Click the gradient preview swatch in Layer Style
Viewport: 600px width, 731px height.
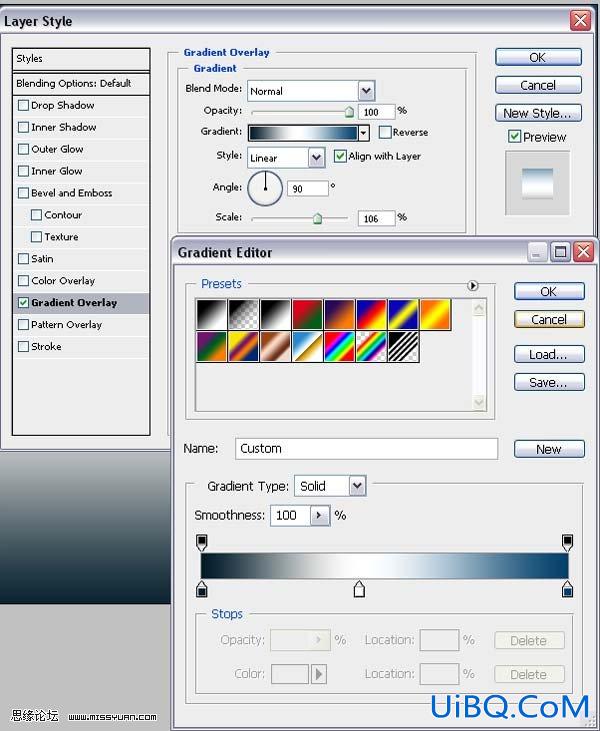[303, 133]
